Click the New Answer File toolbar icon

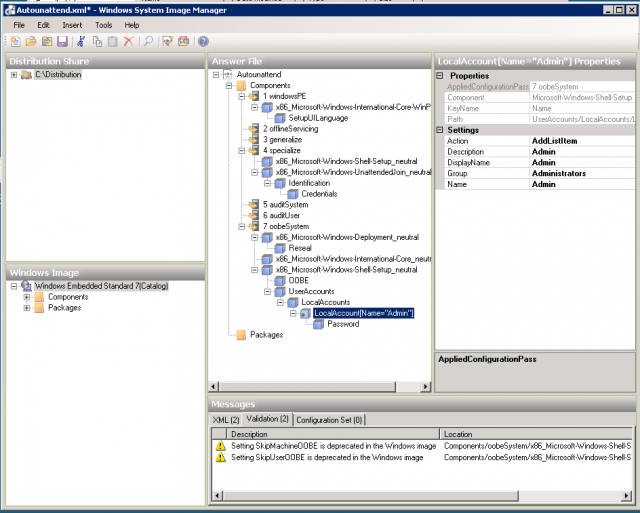coord(16,41)
